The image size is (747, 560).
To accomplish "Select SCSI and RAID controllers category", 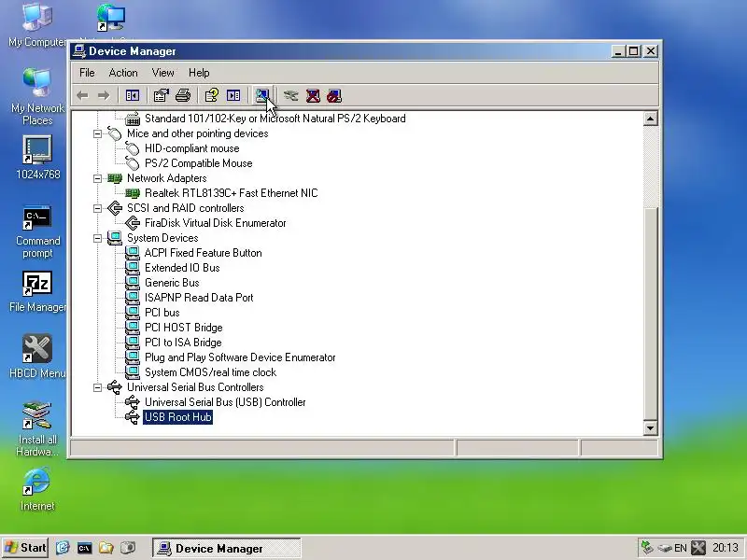I will [x=185, y=208].
